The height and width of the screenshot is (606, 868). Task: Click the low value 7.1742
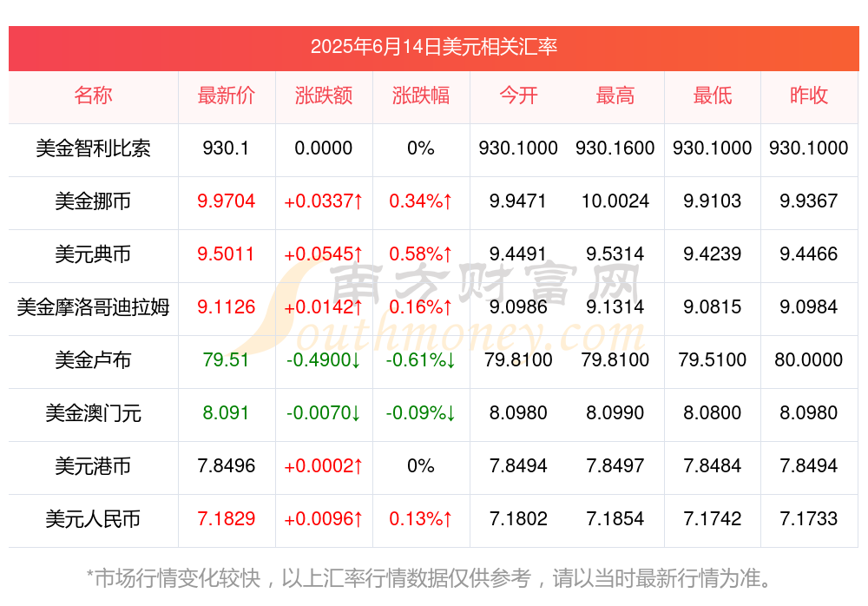point(713,519)
